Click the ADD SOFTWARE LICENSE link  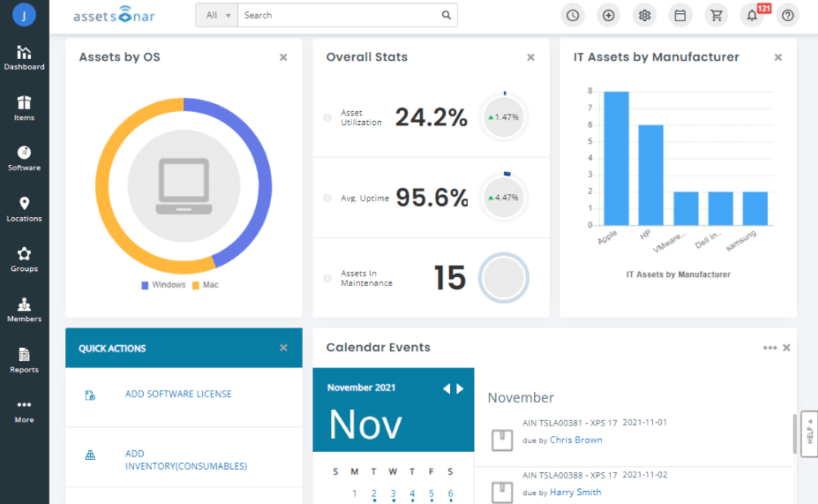(178, 394)
